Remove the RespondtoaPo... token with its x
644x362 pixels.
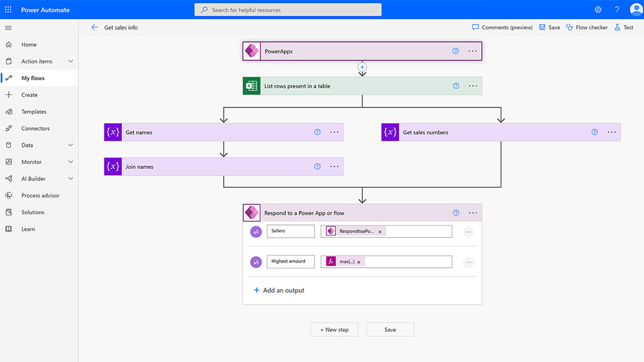pos(380,232)
